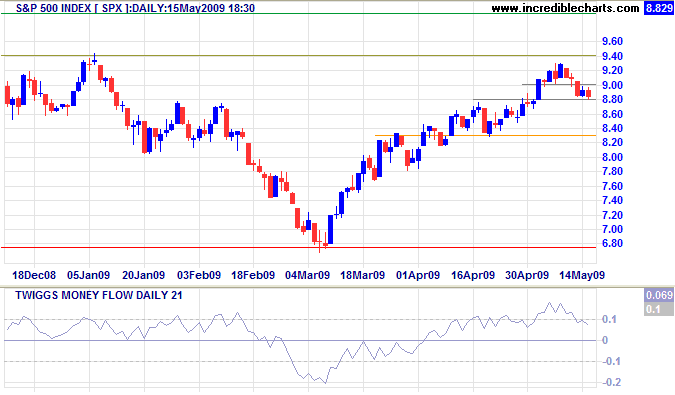Click the 16Apr09 date label
Screen dimensions: 675x395
473,275
